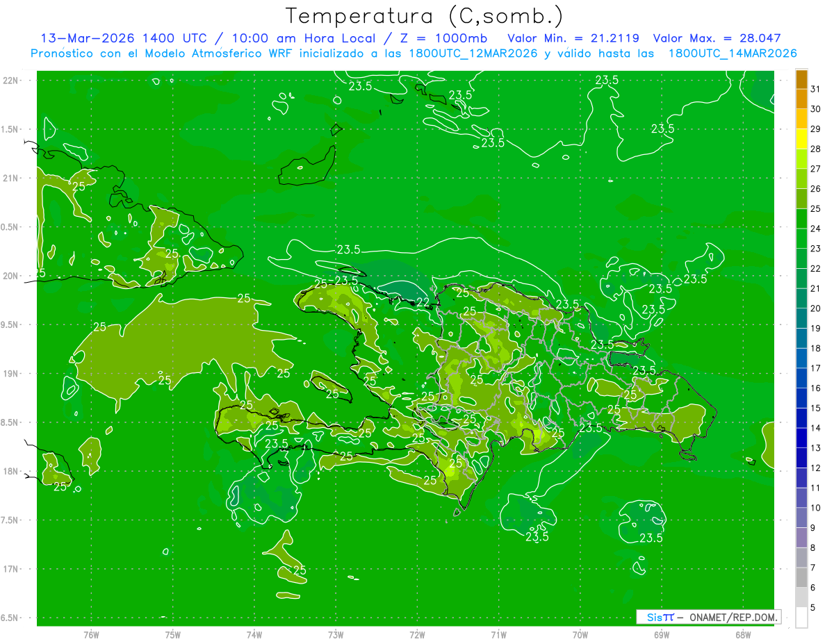Click the color bar value "15"

click(816, 408)
